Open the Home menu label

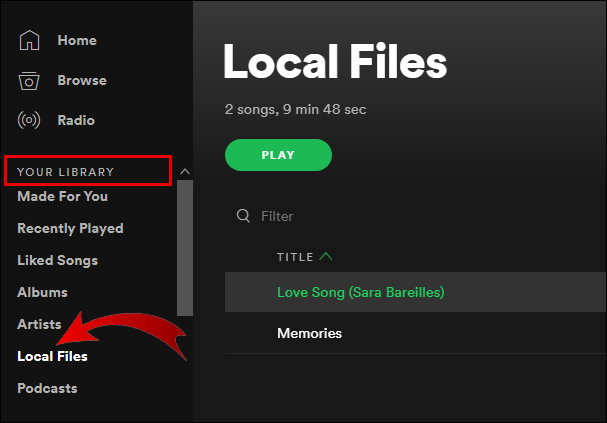(77, 40)
